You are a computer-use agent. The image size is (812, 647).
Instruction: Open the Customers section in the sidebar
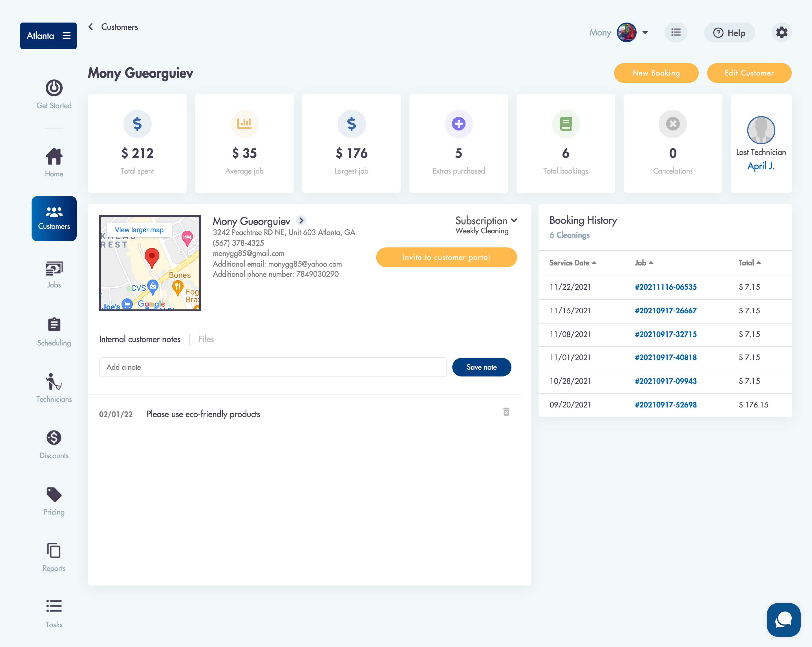(x=54, y=218)
